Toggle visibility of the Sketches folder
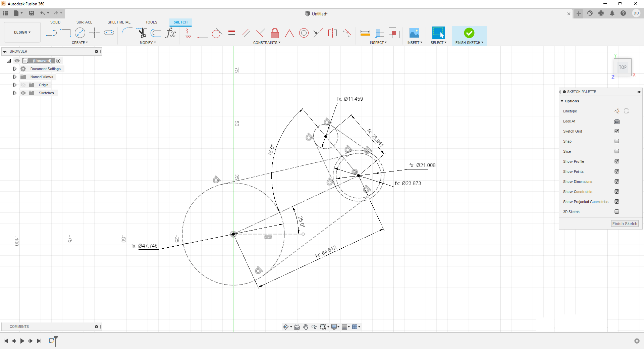This screenshot has width=644, height=349. coord(23,93)
